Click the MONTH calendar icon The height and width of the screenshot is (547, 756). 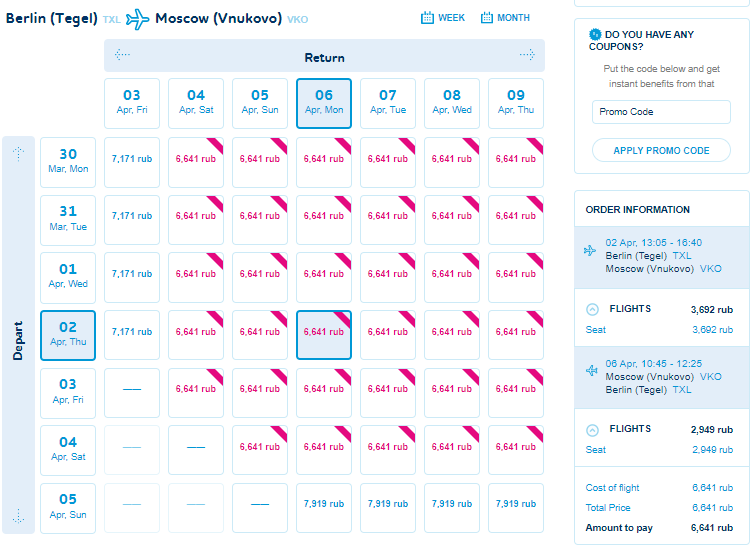tap(486, 18)
